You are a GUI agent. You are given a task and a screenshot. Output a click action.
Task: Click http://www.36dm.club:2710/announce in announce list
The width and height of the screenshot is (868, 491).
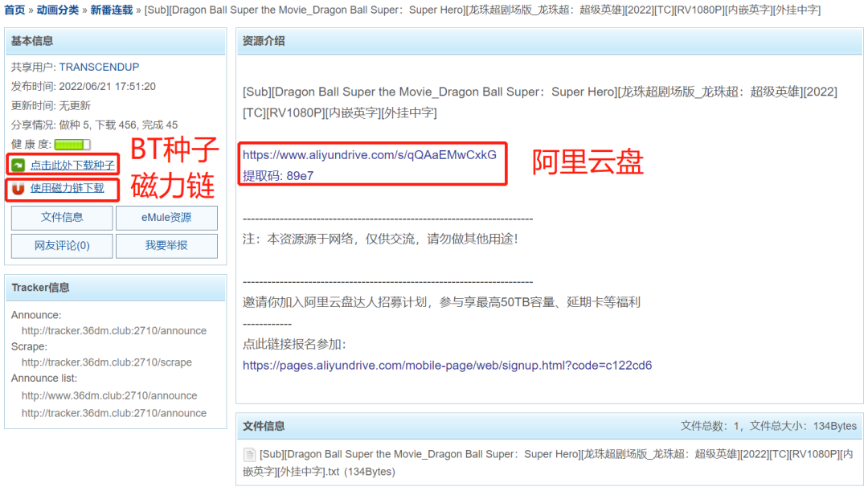point(109,396)
